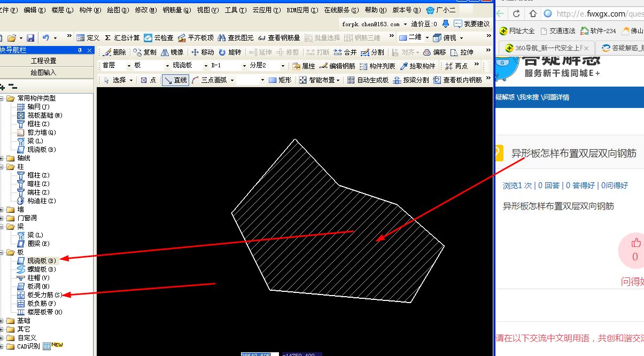Click 偏移 offset tool
Viewport: 644px width, 356px height.
point(434,52)
